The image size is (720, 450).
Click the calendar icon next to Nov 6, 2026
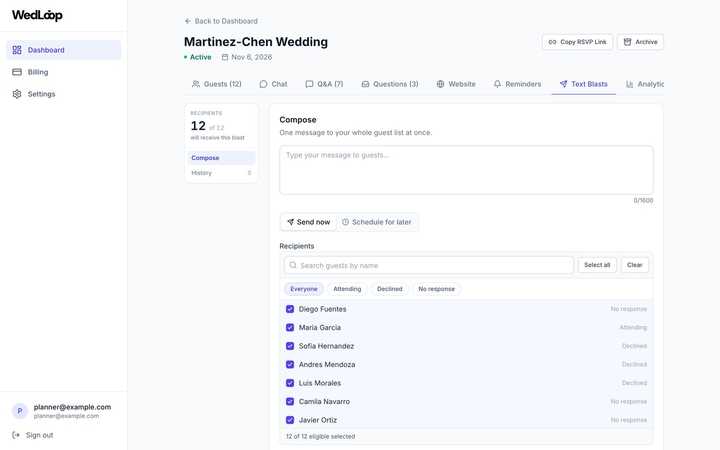[225, 57]
